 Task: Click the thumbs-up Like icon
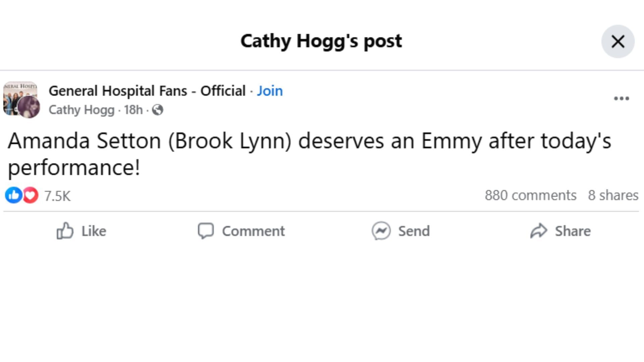click(x=65, y=231)
